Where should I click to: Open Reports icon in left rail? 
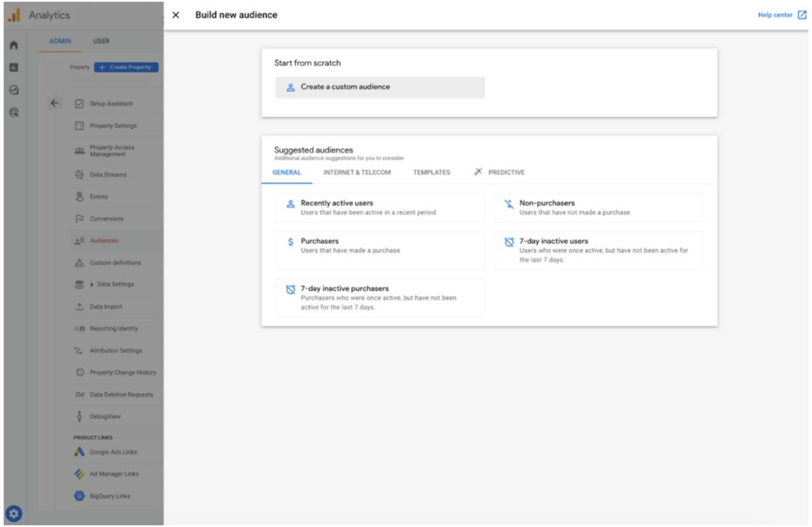[x=14, y=68]
